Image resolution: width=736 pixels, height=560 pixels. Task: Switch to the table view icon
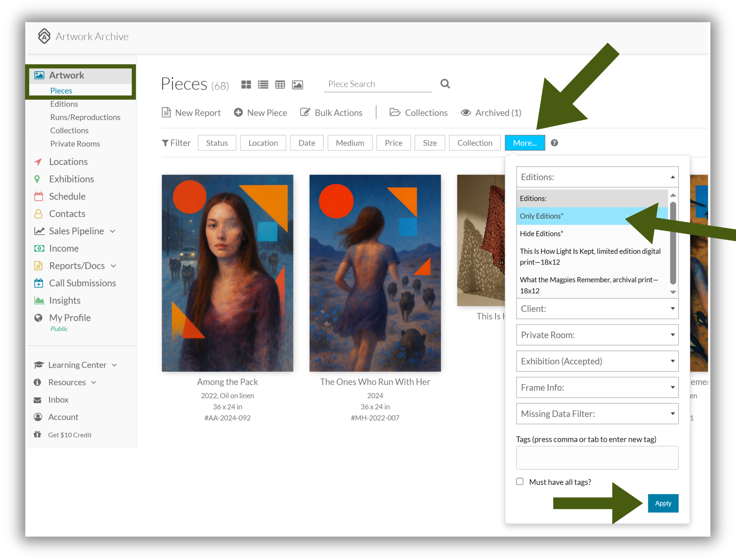[280, 85]
